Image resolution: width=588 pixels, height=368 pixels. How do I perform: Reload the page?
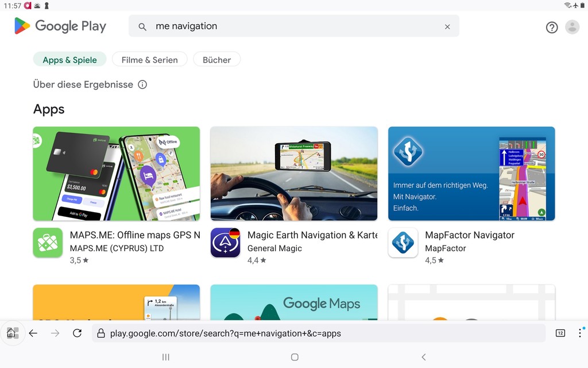(x=78, y=333)
